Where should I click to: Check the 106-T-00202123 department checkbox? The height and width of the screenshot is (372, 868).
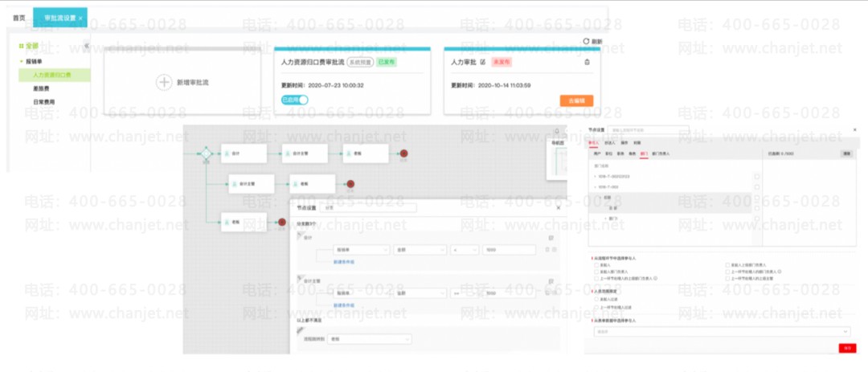pyautogui.click(x=757, y=177)
